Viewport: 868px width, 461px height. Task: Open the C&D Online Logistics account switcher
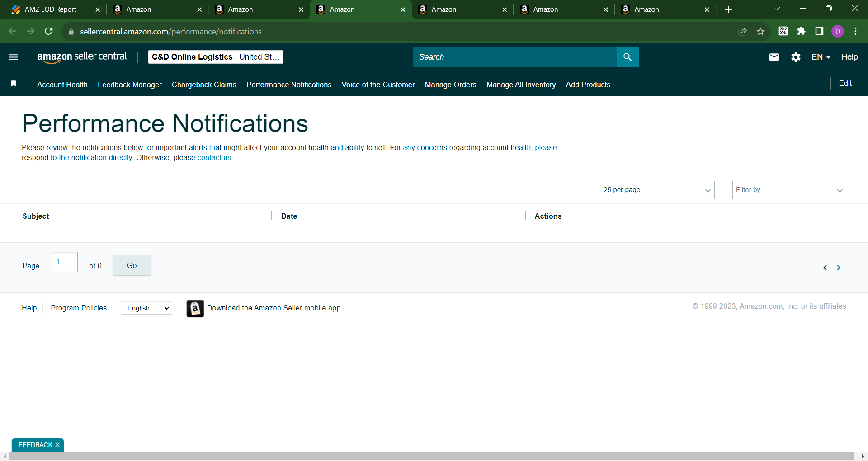point(216,57)
